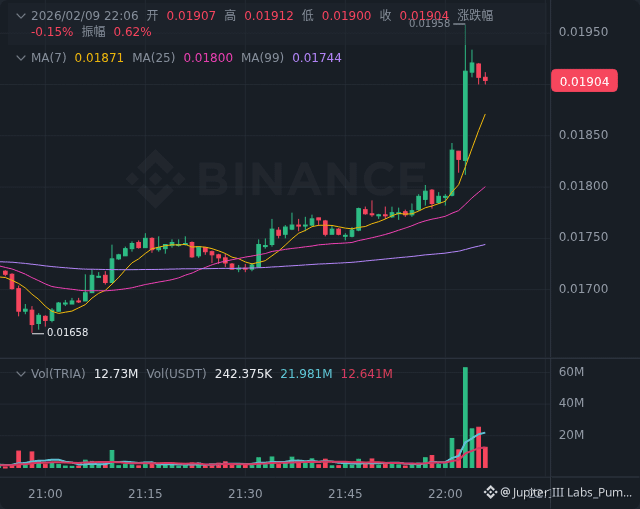Collapse the MA indicator legend chevron
The height and width of the screenshot is (509, 640).
click(21, 58)
